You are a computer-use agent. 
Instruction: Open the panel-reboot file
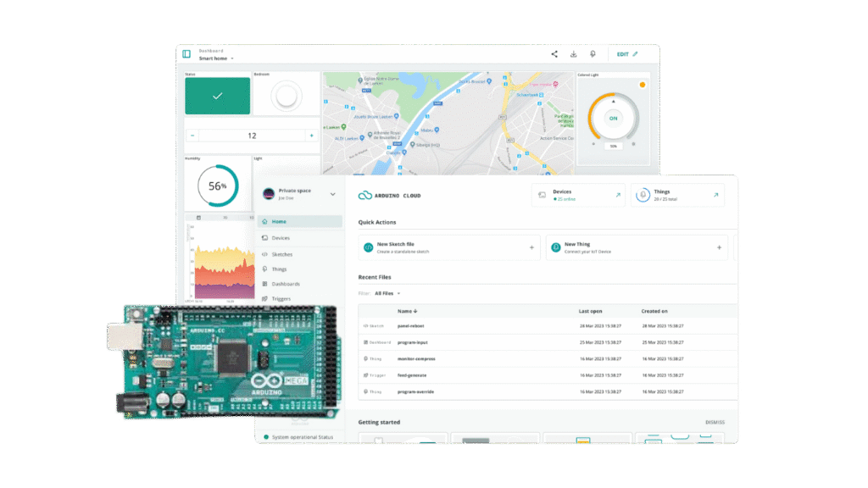(411, 326)
